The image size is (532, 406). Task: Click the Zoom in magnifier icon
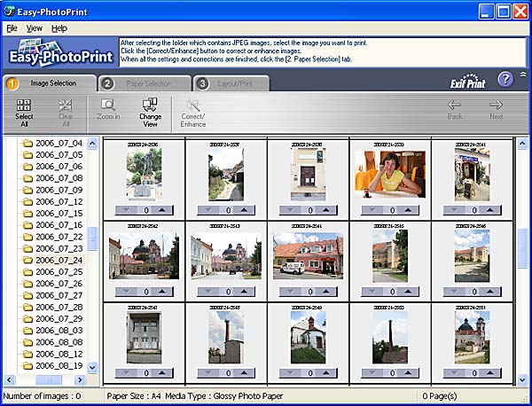108,105
